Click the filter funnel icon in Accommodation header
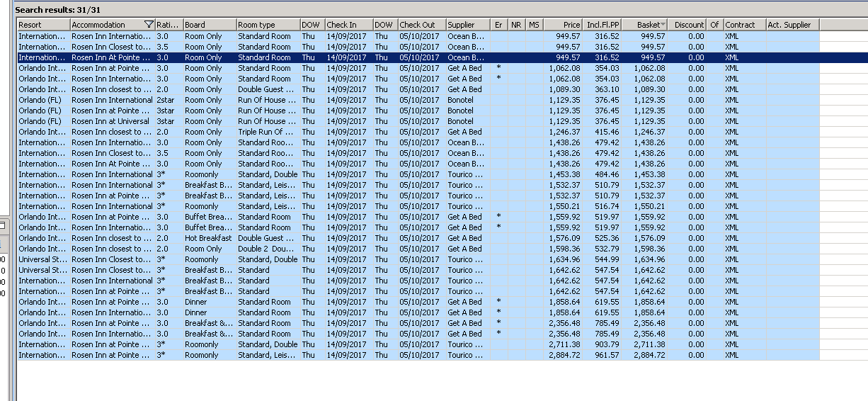 coord(148,25)
